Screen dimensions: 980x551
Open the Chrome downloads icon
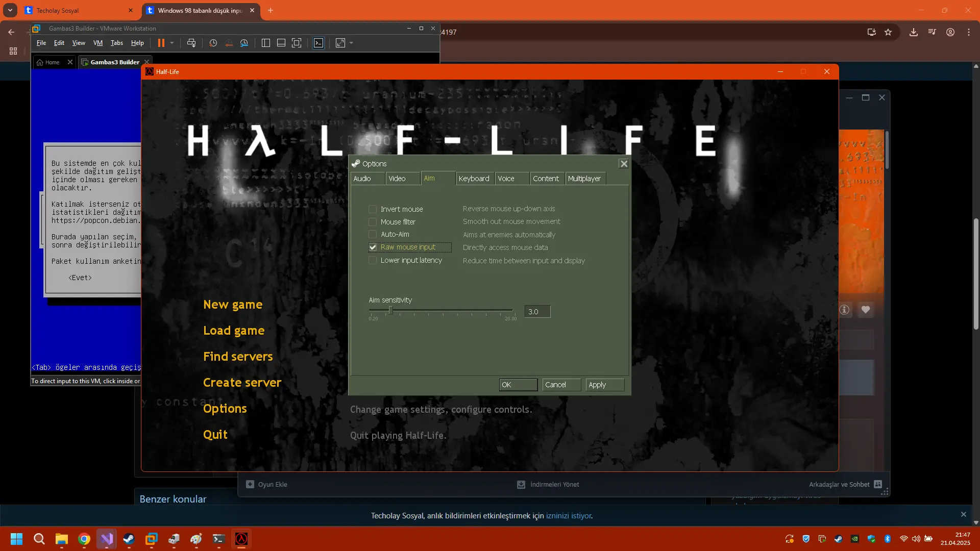(914, 32)
